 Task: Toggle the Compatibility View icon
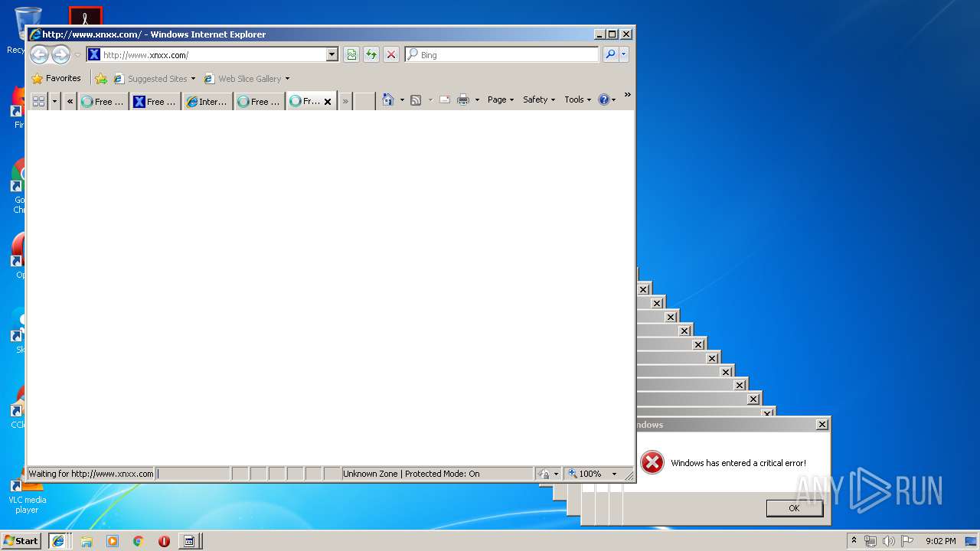click(351, 54)
